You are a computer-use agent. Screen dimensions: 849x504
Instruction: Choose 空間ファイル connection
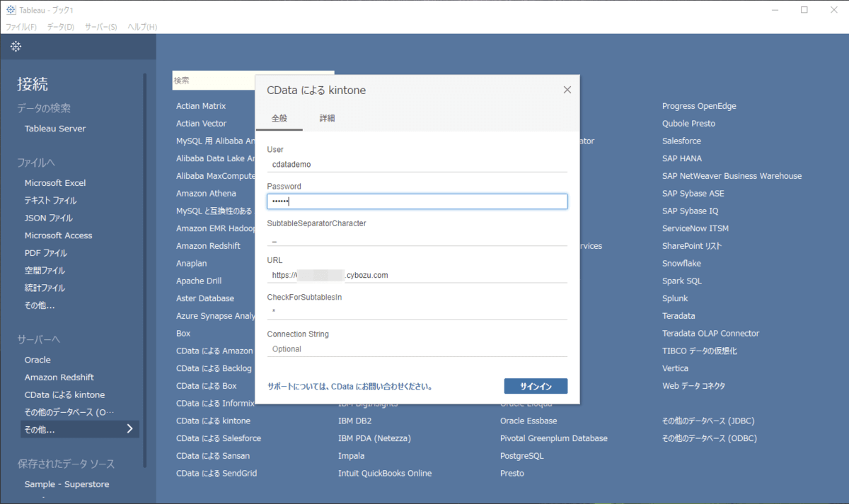click(45, 271)
